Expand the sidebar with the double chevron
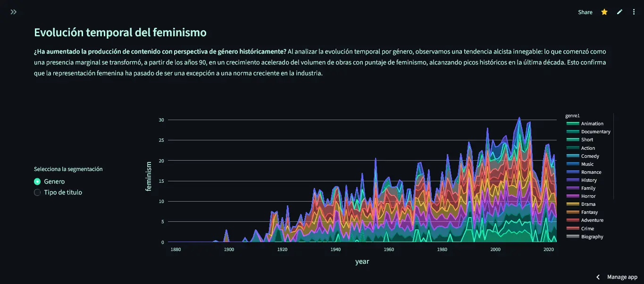 (x=14, y=12)
